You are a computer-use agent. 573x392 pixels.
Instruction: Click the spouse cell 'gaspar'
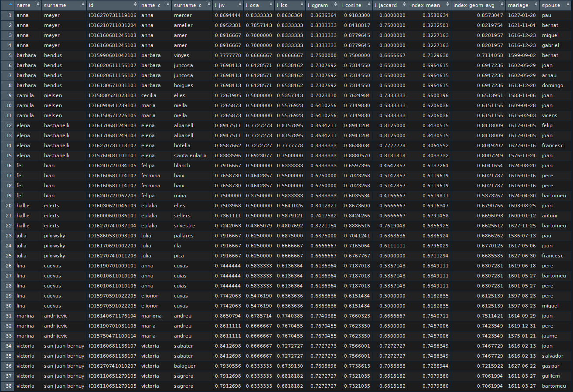(550, 366)
